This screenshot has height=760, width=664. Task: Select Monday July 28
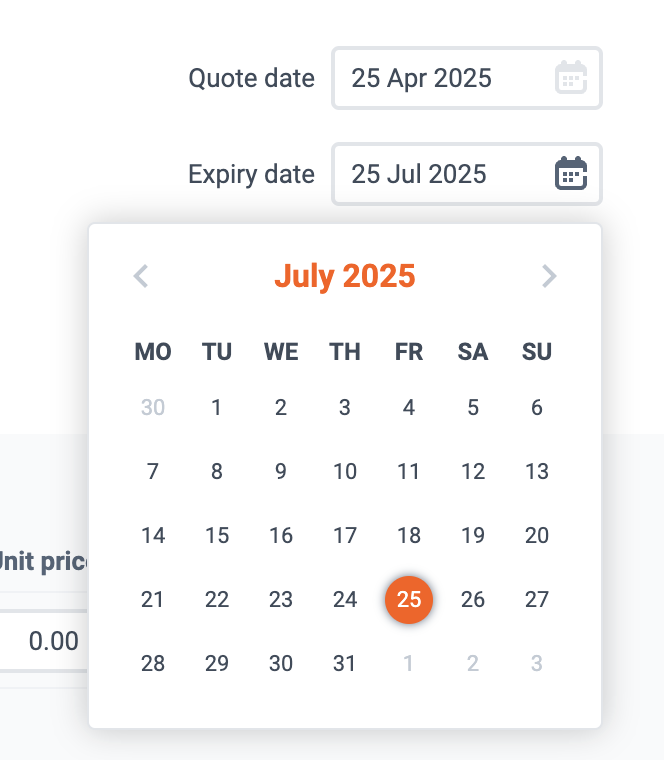(153, 664)
